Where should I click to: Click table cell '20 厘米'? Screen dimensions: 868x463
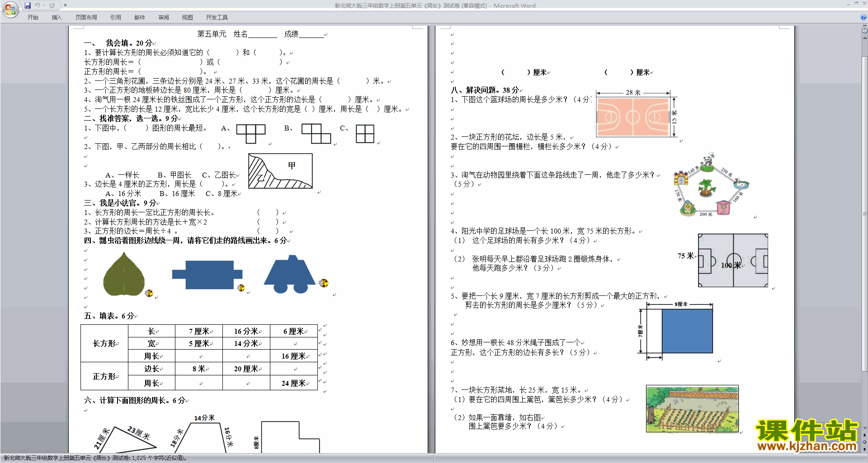click(246, 369)
